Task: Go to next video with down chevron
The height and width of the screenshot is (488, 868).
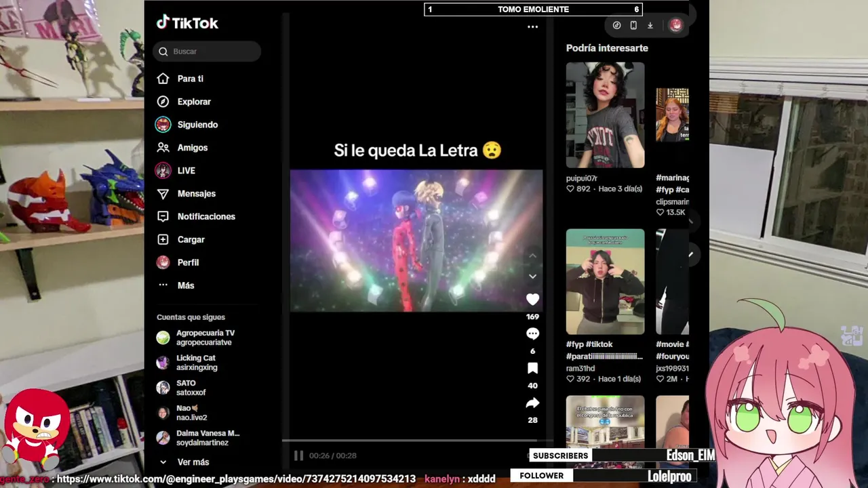Action: (532, 277)
